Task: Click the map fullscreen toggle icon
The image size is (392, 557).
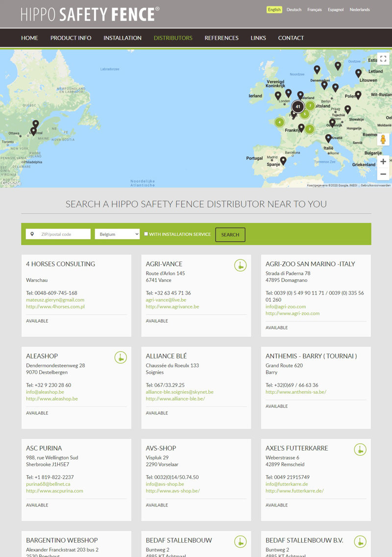Action: tap(383, 59)
